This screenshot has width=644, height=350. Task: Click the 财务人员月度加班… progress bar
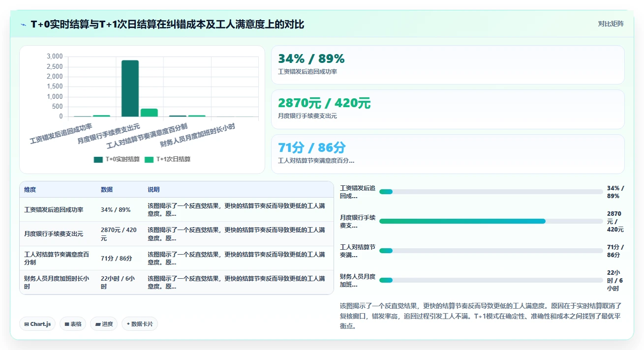click(491, 280)
